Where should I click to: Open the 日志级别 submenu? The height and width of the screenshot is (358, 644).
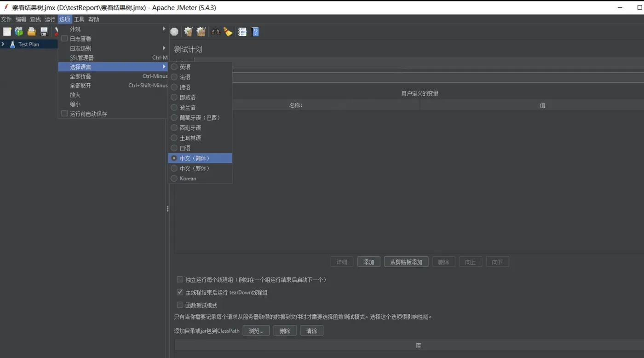113,48
